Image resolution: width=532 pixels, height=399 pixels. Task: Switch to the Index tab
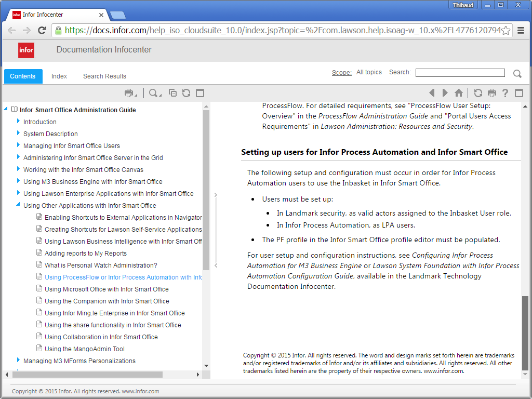point(59,76)
